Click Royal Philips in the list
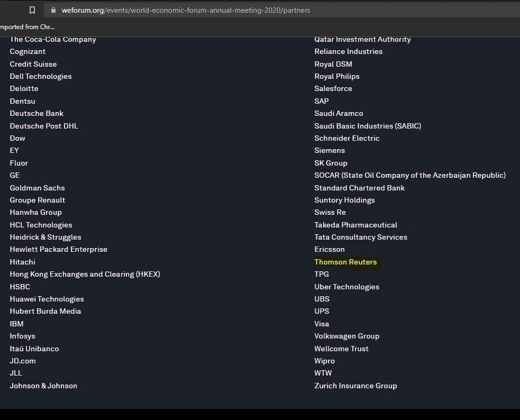 [337, 76]
